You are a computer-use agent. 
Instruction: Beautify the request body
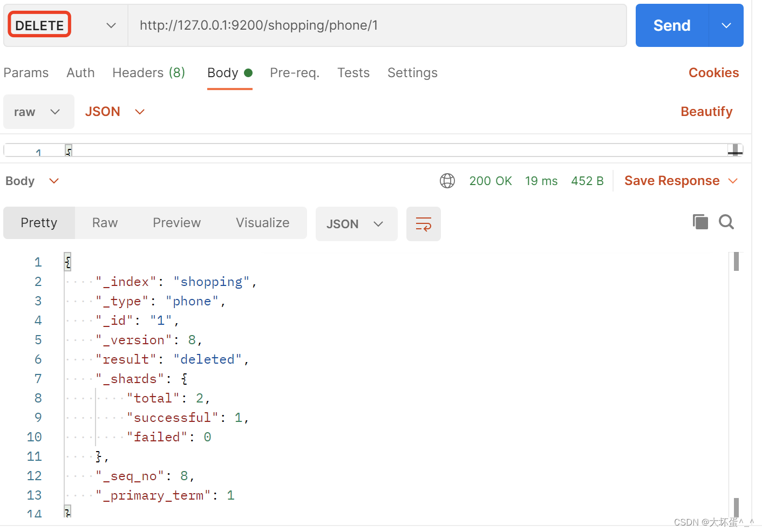[x=706, y=112]
